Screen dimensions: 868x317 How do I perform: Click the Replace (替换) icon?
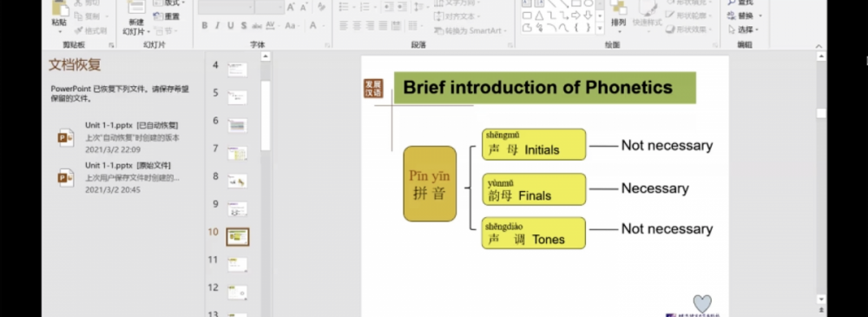(732, 17)
